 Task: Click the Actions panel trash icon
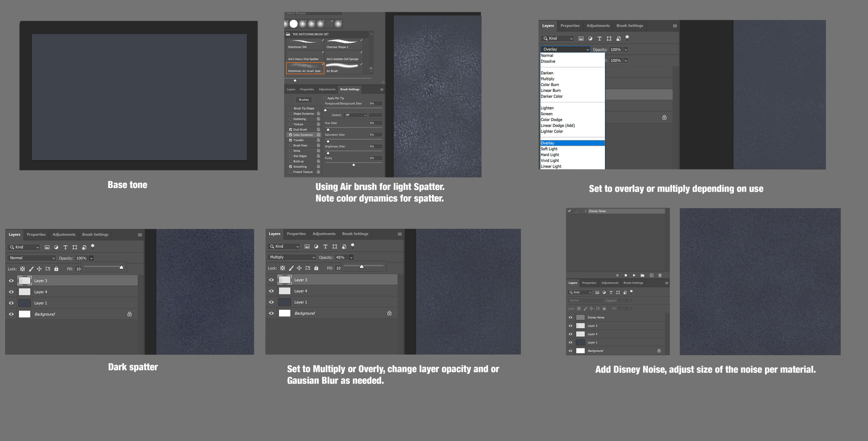coord(660,275)
